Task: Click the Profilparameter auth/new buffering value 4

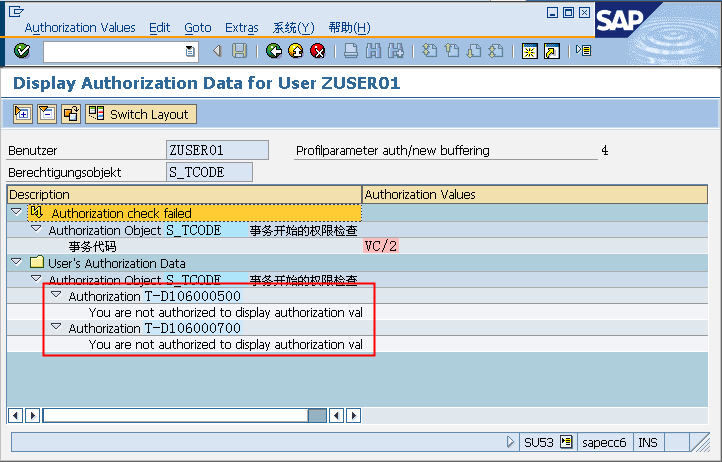Action: coord(605,150)
